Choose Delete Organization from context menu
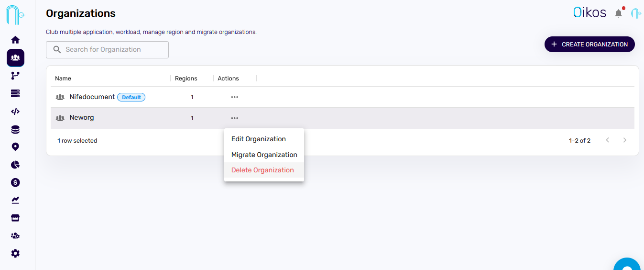The width and height of the screenshot is (644, 270). pyautogui.click(x=262, y=170)
